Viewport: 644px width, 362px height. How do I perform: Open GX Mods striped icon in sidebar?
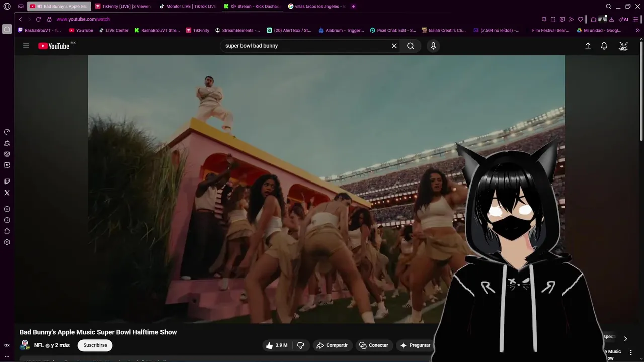(7, 154)
